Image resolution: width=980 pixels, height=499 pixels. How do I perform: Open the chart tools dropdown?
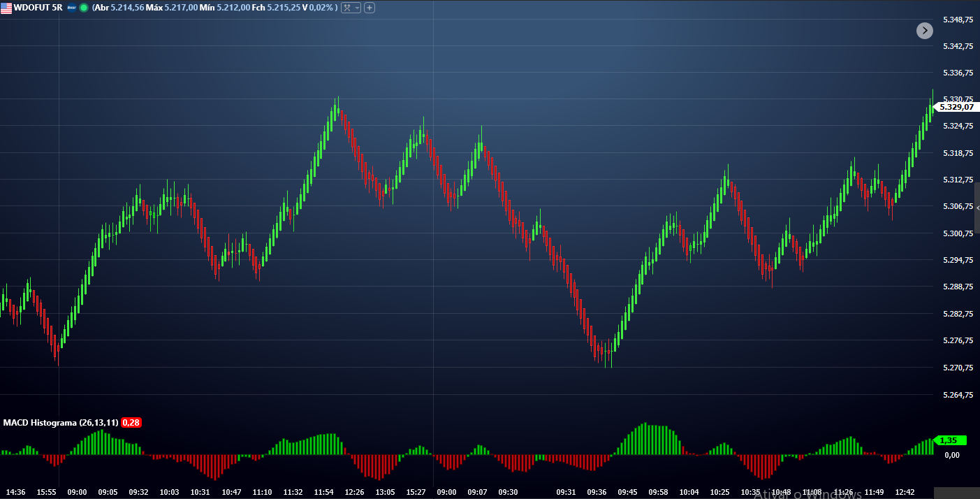(x=351, y=8)
